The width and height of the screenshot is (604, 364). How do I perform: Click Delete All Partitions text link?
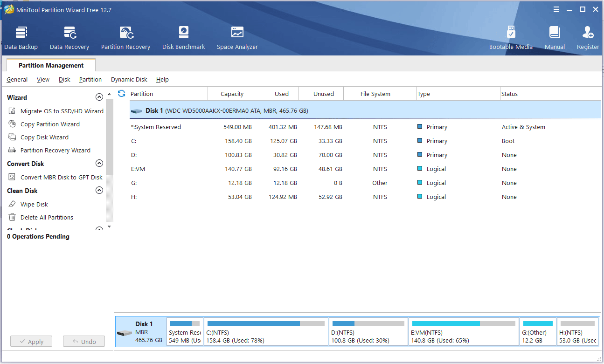tap(47, 217)
